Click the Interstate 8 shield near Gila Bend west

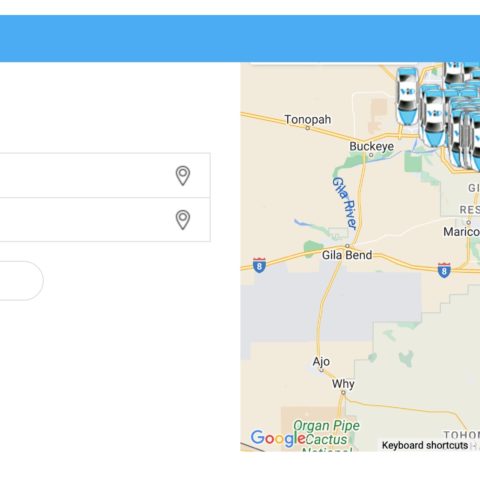coord(259,265)
